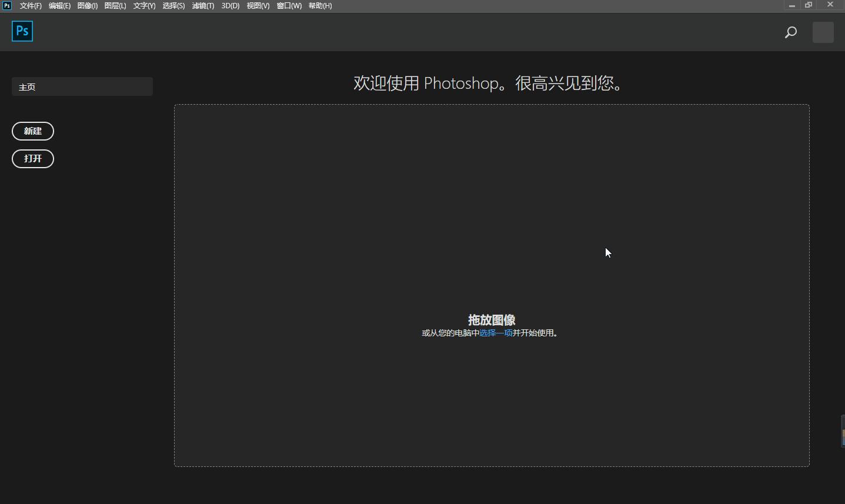The height and width of the screenshot is (504, 845).
Task: Follow the 选择一项 link
Action: click(496, 333)
